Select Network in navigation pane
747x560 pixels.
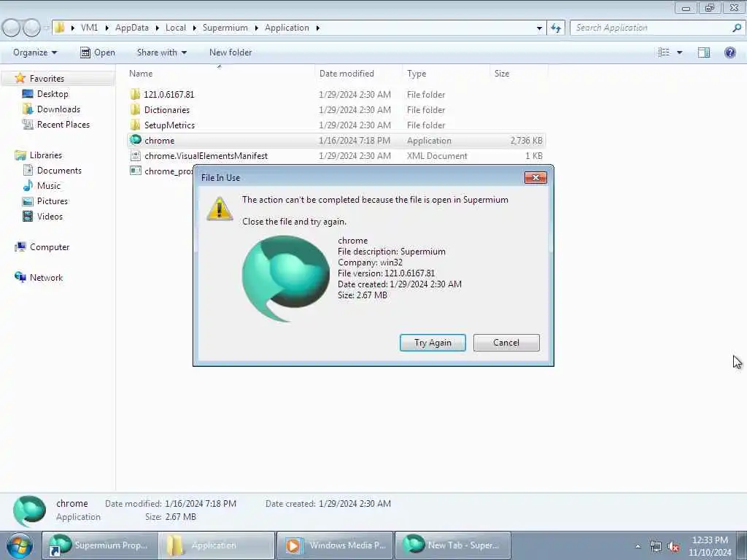point(46,278)
